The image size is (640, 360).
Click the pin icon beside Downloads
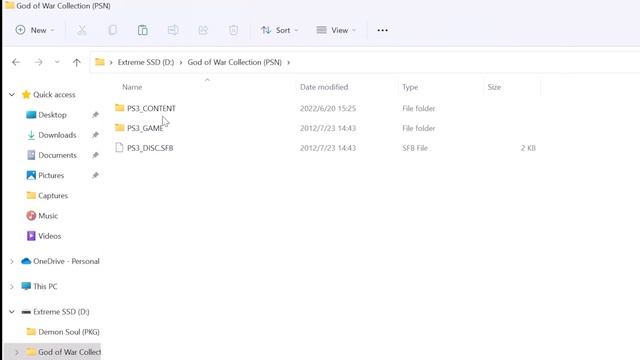pos(96,135)
